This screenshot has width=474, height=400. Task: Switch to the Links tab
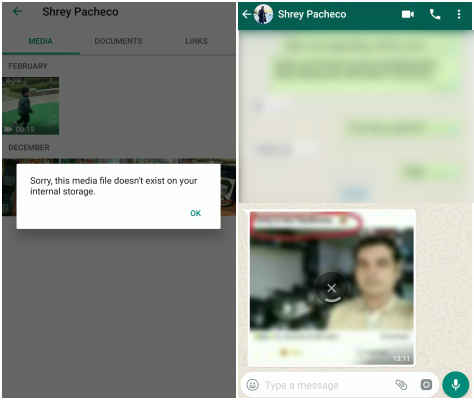196,41
